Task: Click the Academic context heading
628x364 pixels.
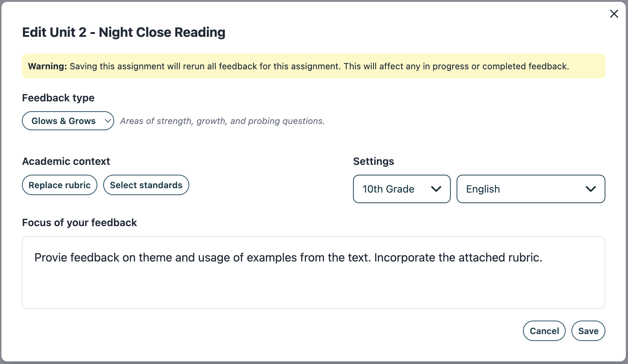Action: [x=66, y=161]
